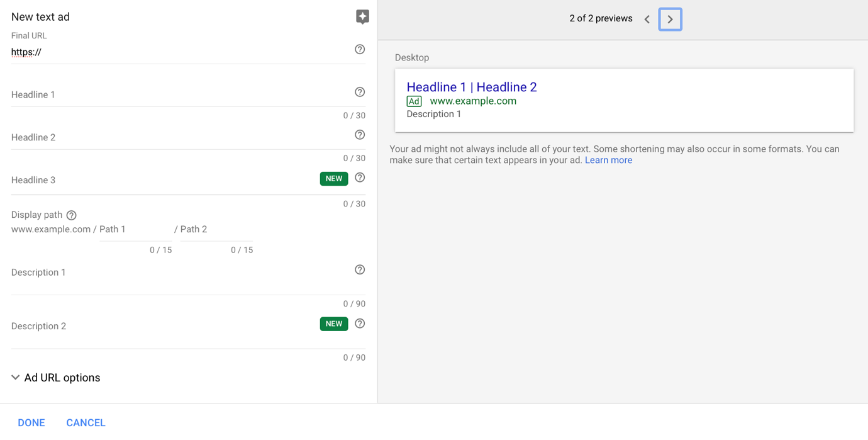Show the previous ad preview
868x440 pixels.
(647, 19)
